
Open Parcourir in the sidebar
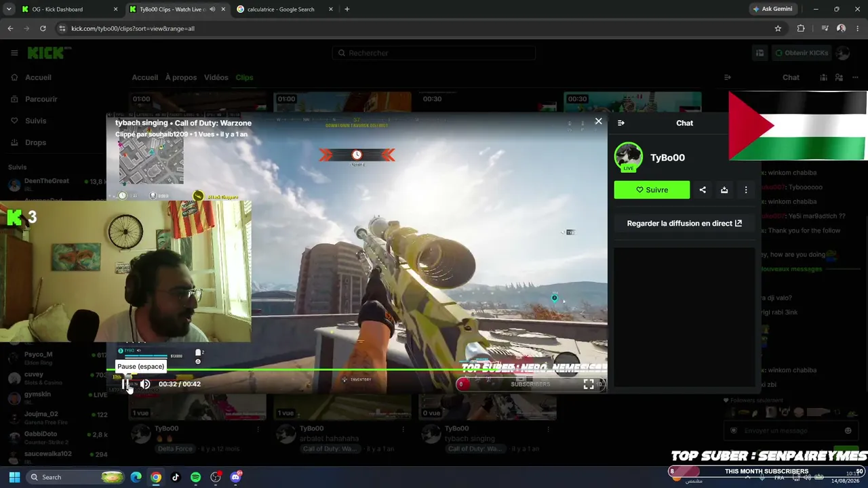[x=41, y=99]
